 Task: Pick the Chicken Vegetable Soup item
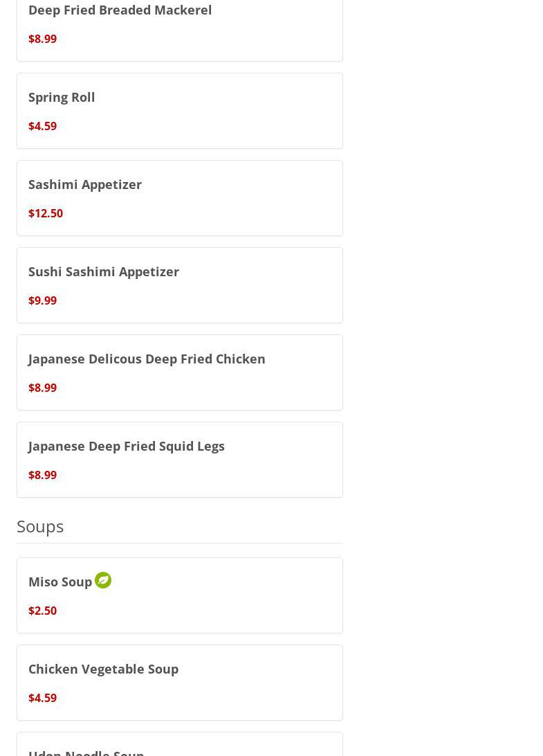click(x=104, y=669)
